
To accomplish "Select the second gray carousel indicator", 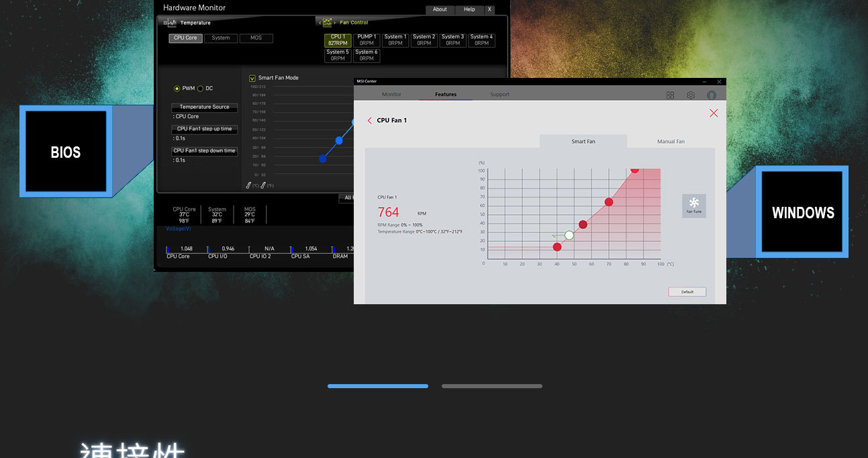I will (x=492, y=386).
